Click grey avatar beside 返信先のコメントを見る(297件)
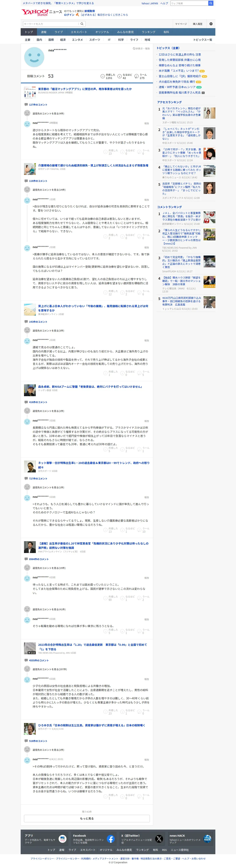236x868 pixels. tap(27, 669)
